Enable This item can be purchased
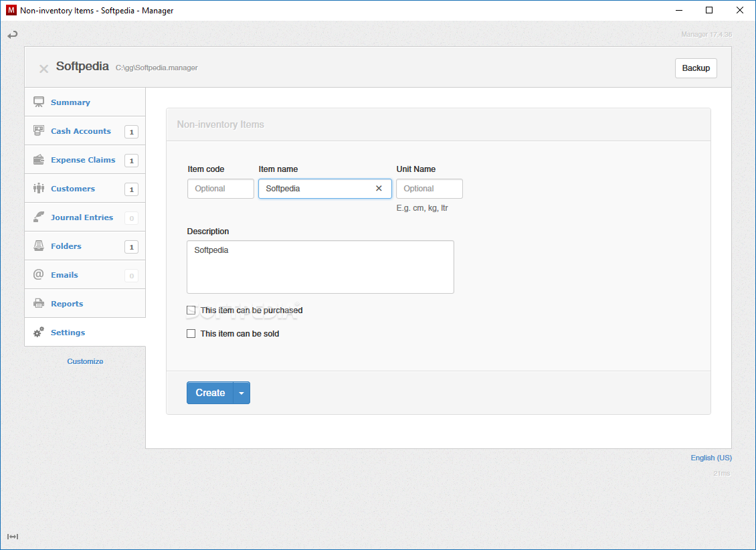The image size is (756, 550). pos(191,310)
